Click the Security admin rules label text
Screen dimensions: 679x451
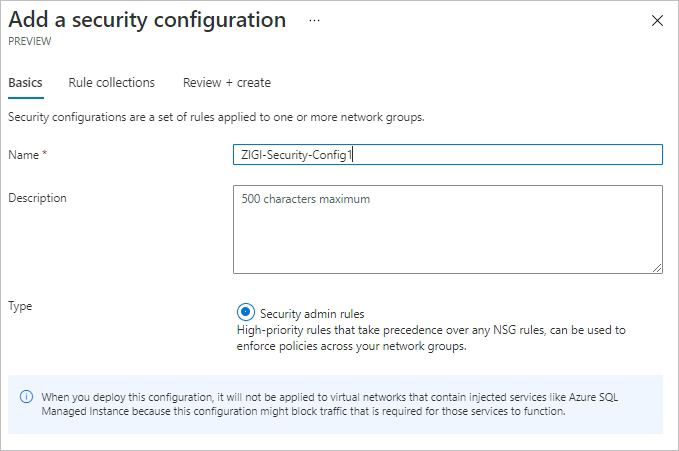coord(312,314)
